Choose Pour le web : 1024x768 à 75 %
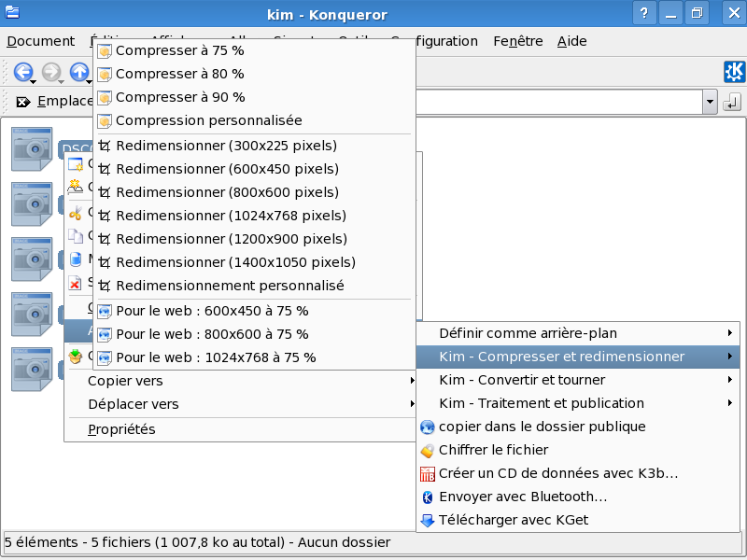 tap(254, 357)
